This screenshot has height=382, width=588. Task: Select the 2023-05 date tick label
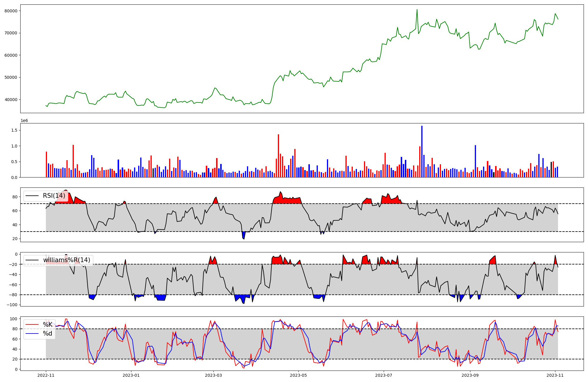tap(298, 375)
